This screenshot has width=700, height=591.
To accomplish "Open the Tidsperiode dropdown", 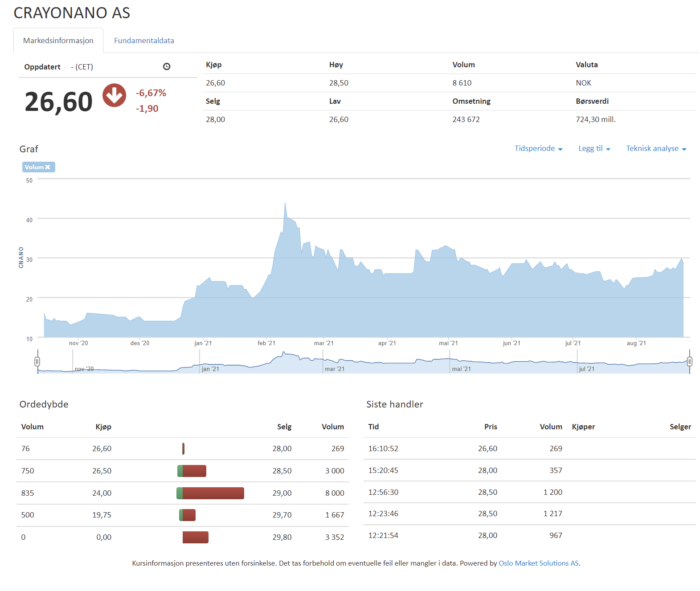I will coord(538,149).
